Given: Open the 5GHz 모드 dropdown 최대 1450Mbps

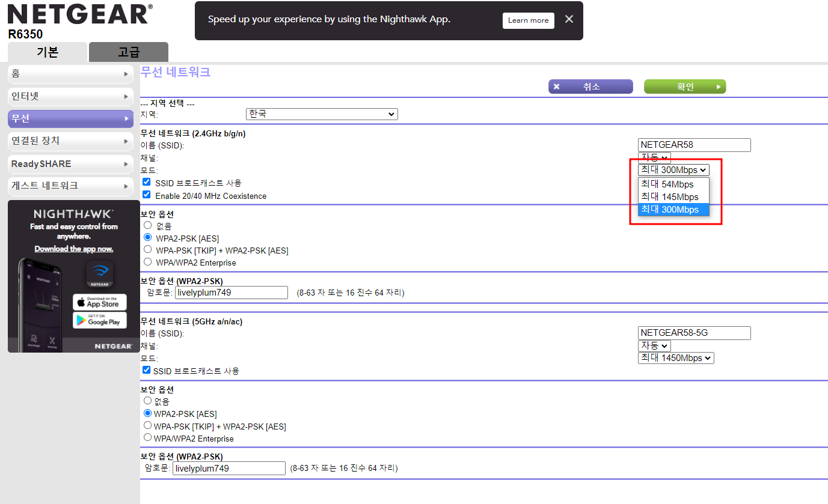Looking at the screenshot, I should [676, 358].
